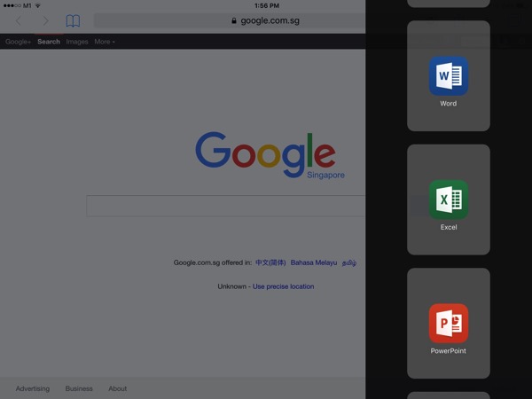Tap Safari's forward arrow
Image resolution: width=532 pixels, height=399 pixels.
tap(45, 20)
